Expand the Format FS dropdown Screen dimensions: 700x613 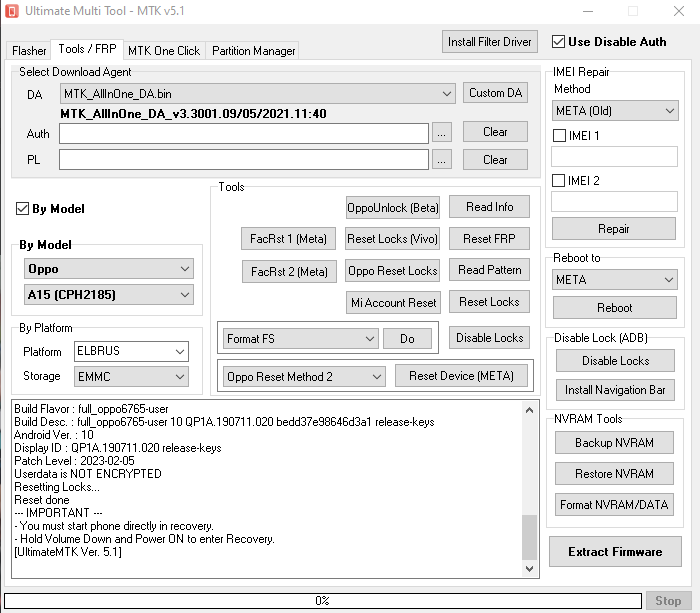pos(300,338)
